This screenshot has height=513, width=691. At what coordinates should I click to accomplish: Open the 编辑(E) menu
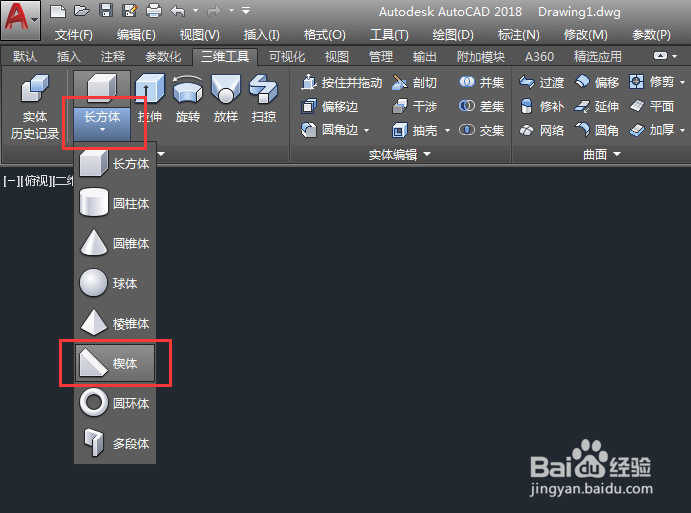click(136, 35)
